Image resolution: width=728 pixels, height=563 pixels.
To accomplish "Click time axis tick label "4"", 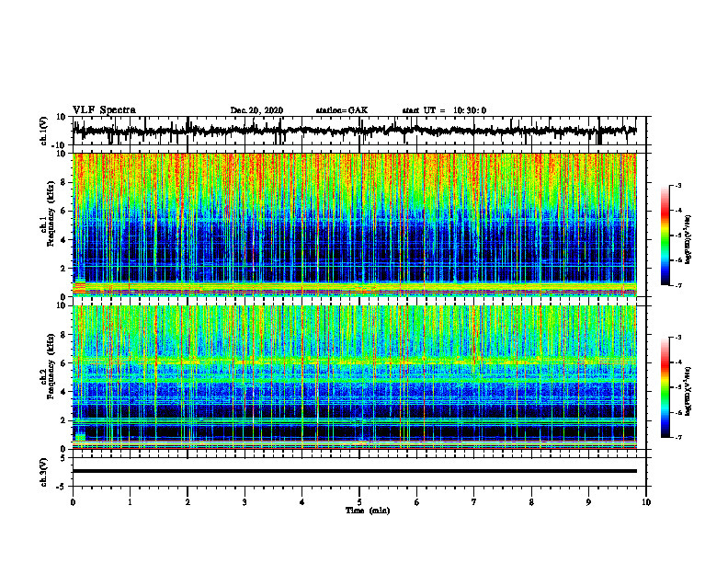I will click(302, 502).
